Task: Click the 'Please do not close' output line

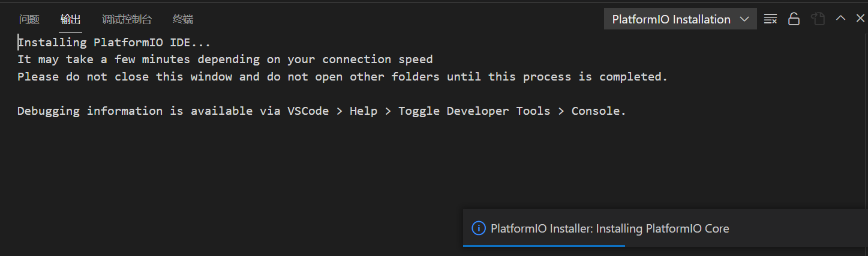Action: [x=342, y=77]
